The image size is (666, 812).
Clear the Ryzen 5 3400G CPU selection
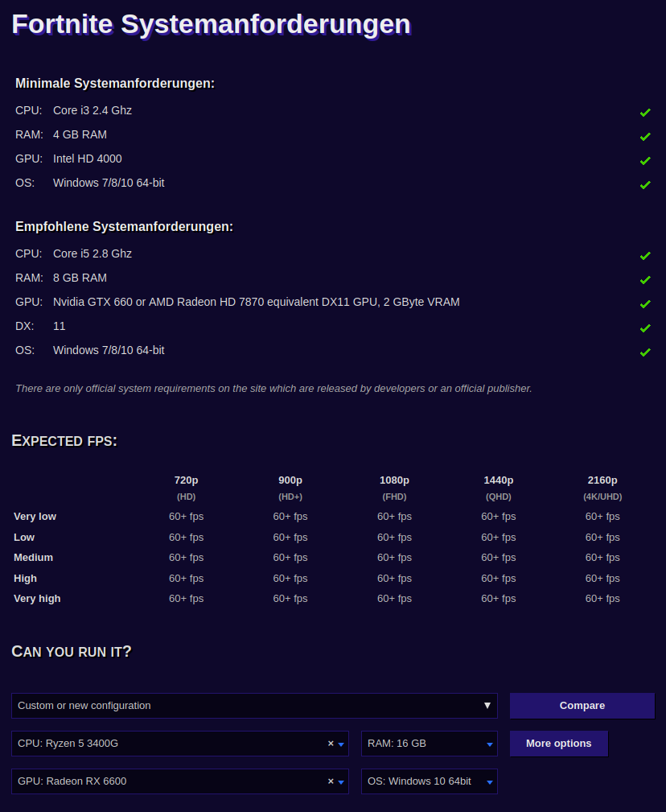pyautogui.click(x=330, y=743)
